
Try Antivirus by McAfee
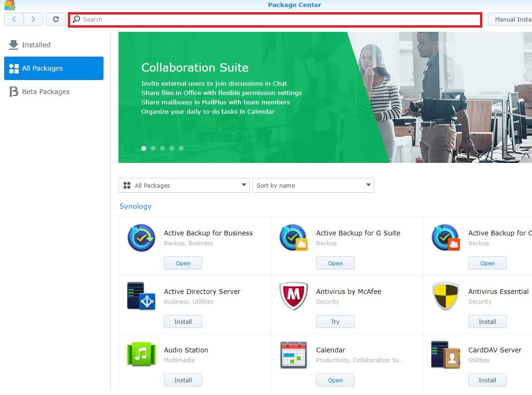click(x=335, y=322)
